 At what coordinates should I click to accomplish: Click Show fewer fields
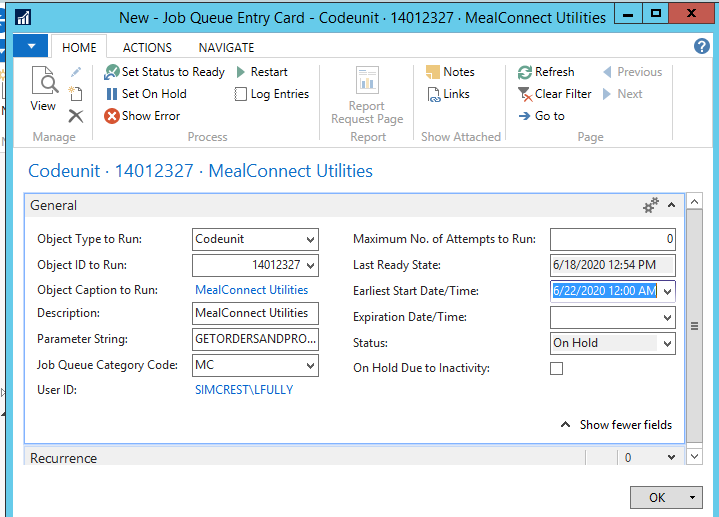pos(615,425)
